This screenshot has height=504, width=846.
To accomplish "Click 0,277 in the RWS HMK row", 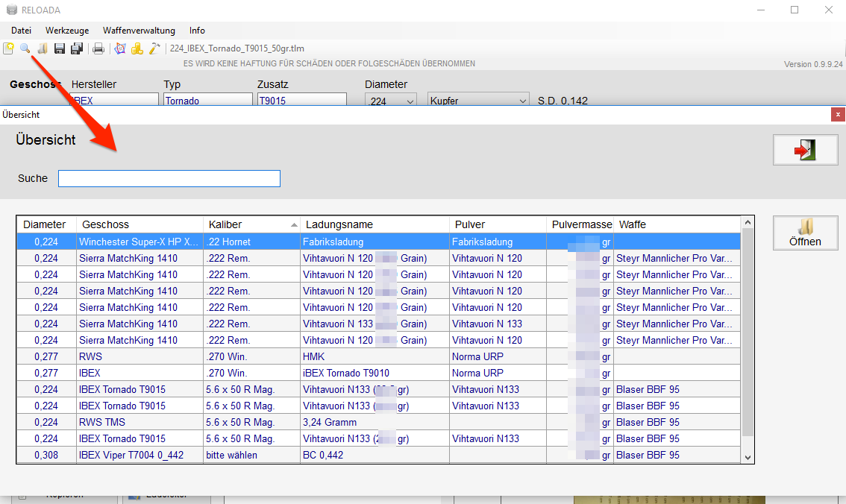I will pyautogui.click(x=46, y=357).
